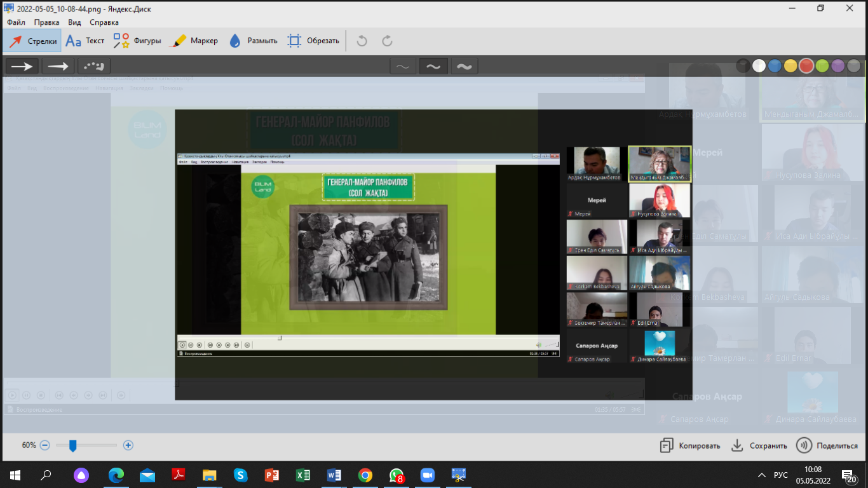Open Mail app from taskbar
Screen dimensions: 868x488
pyautogui.click(x=147, y=475)
